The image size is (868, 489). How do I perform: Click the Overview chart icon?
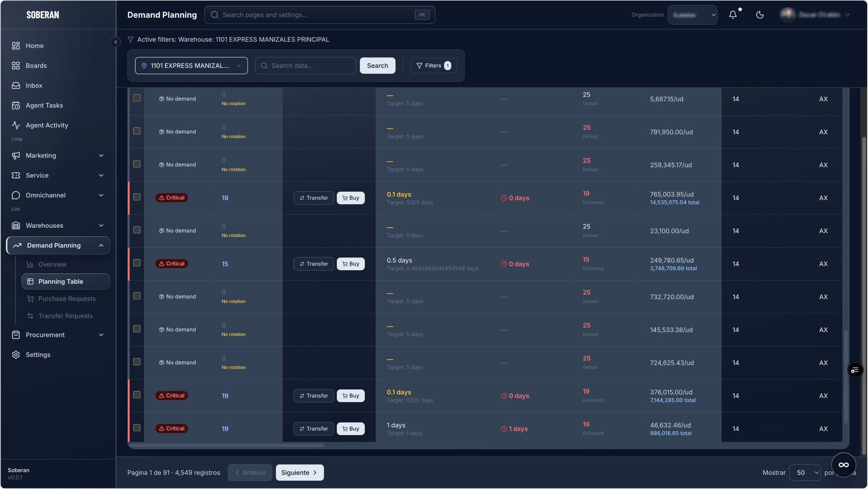(30, 265)
